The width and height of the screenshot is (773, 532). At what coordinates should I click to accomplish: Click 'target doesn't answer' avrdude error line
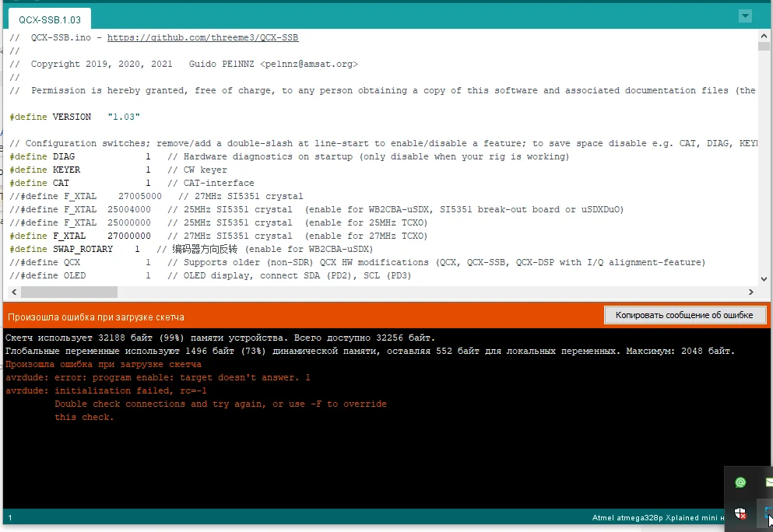pyautogui.click(x=158, y=378)
